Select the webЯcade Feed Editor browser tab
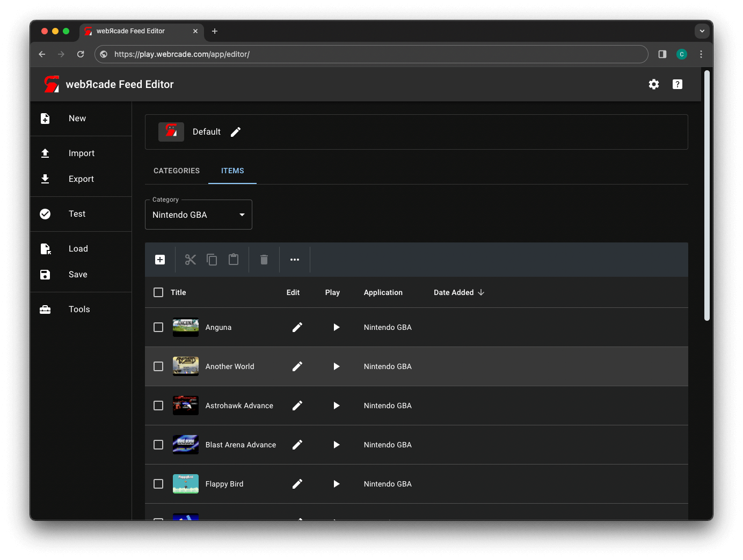The height and width of the screenshot is (560, 743). [x=142, y=31]
